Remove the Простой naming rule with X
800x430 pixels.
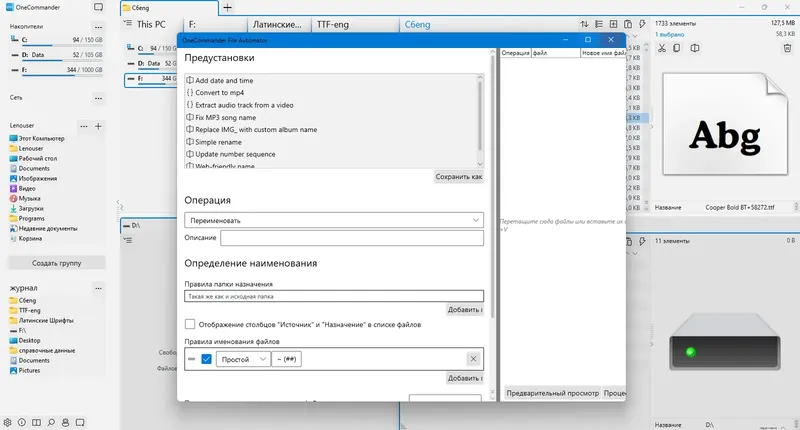473,359
